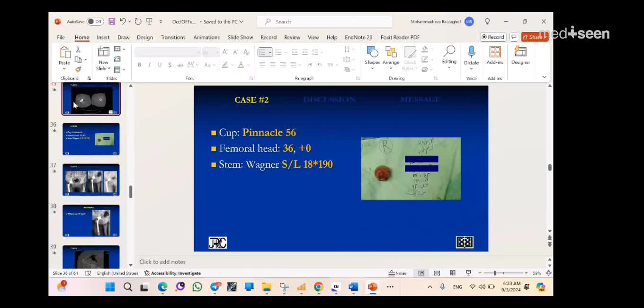Switch to Reading View
Screen dimensions: 644x308
[453, 273]
